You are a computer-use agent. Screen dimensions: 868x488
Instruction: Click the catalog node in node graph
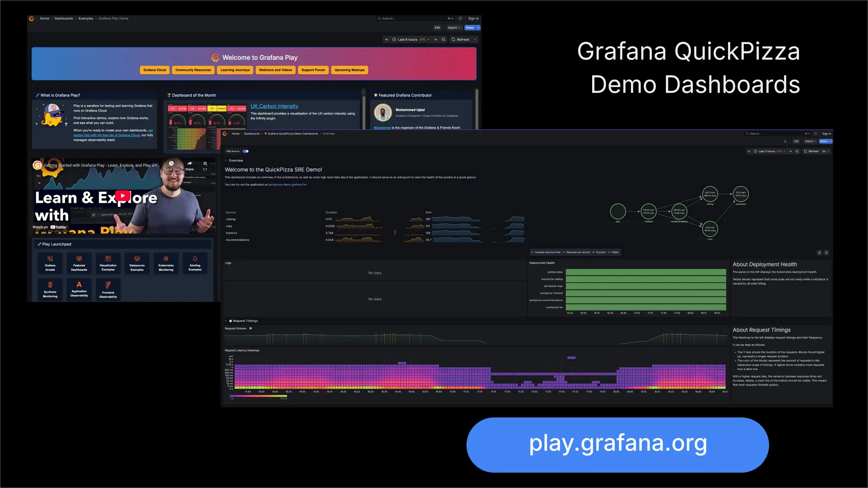(710, 194)
